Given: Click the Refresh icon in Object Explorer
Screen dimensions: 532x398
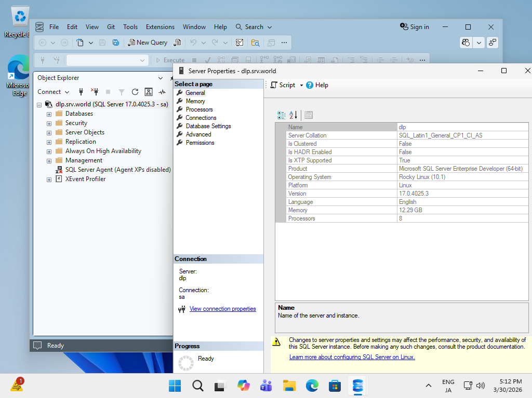Looking at the screenshot, I should click(x=135, y=91).
